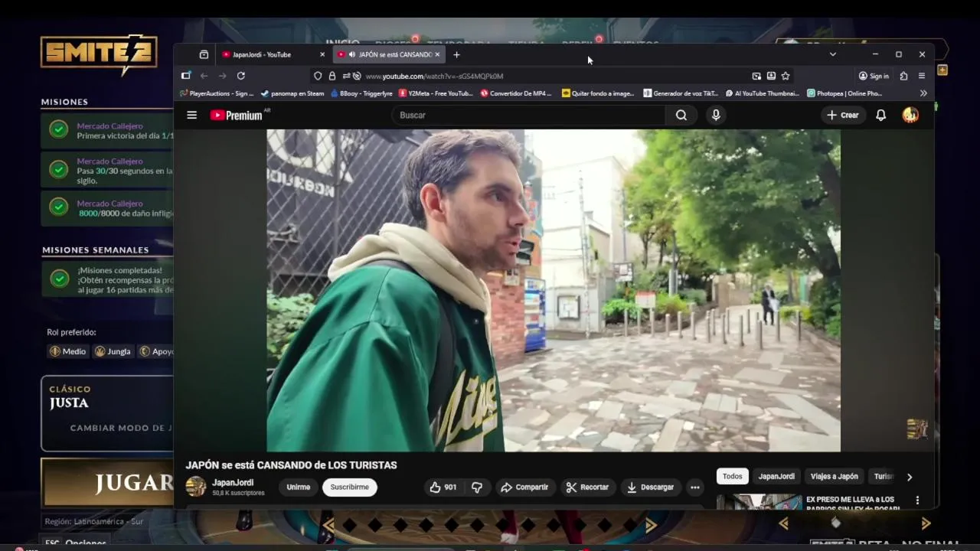Click the right gold arrow of Smite carousel

[651, 525]
